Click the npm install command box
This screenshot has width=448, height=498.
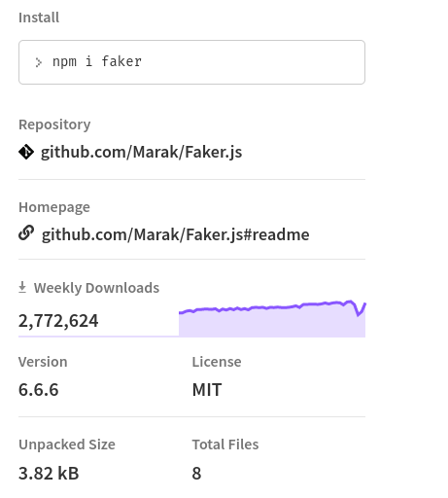191,62
